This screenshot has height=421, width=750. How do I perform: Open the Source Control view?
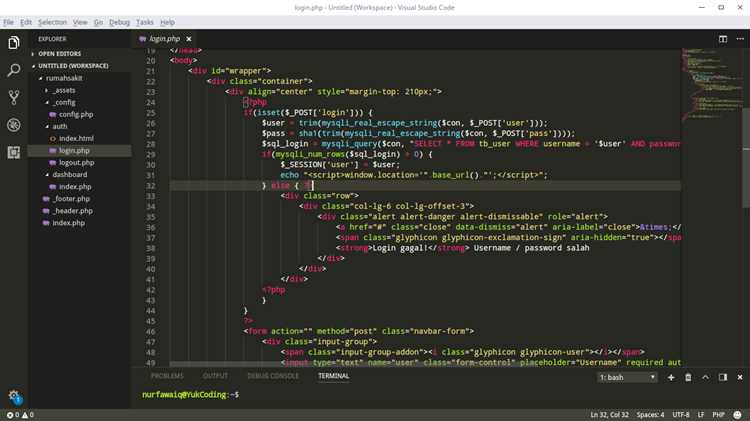(x=14, y=98)
